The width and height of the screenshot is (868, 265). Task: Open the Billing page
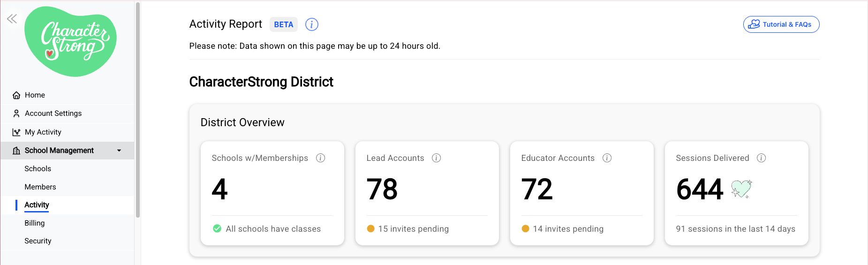point(35,223)
